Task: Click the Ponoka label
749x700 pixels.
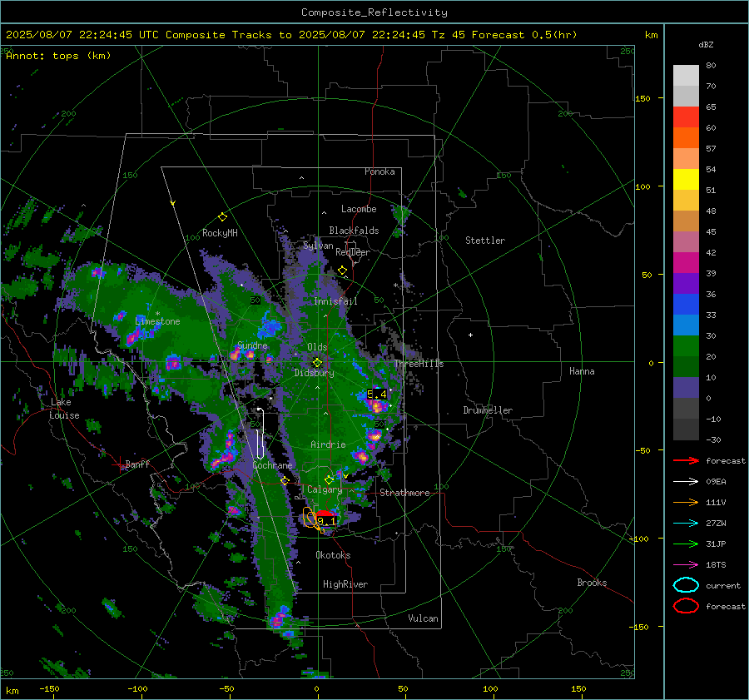Action: tap(379, 171)
